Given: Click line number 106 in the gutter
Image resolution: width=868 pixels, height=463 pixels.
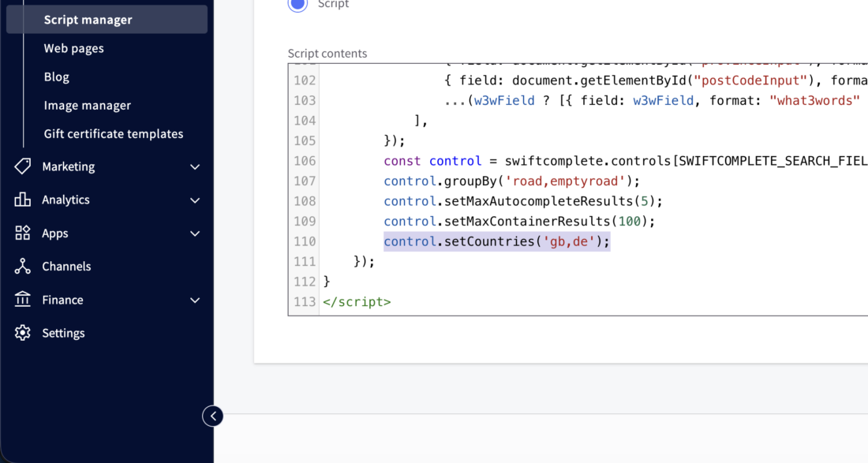Looking at the screenshot, I should [305, 161].
